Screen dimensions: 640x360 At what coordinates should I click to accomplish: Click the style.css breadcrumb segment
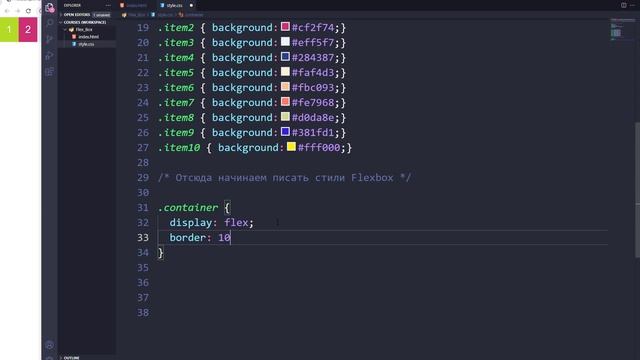[x=162, y=15]
